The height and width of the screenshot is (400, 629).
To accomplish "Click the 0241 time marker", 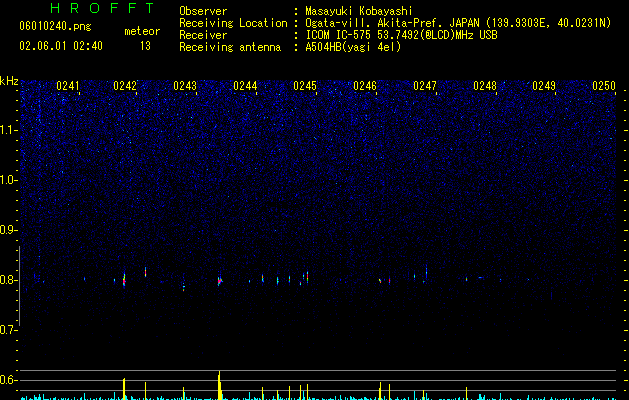I will [68, 86].
